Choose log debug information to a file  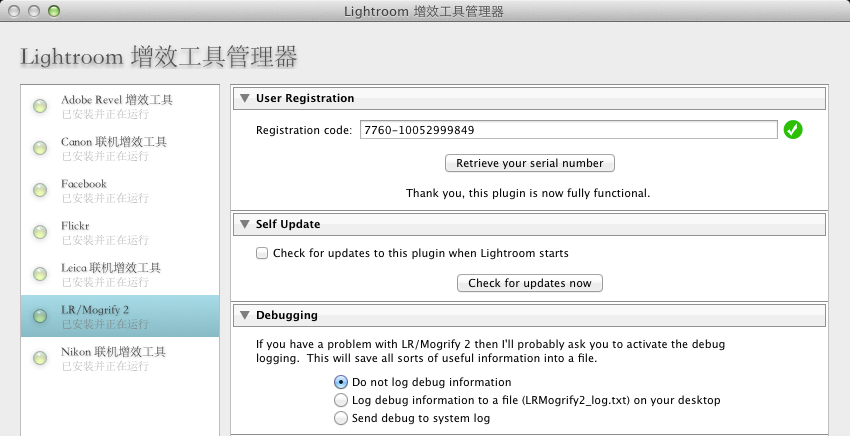[341, 400]
